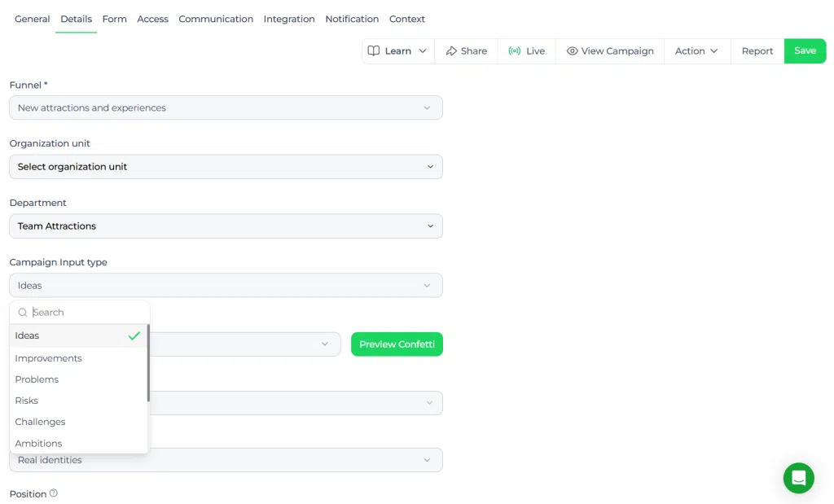Open the Funnel dropdown
The width and height of the screenshot is (834, 504).
click(x=226, y=108)
